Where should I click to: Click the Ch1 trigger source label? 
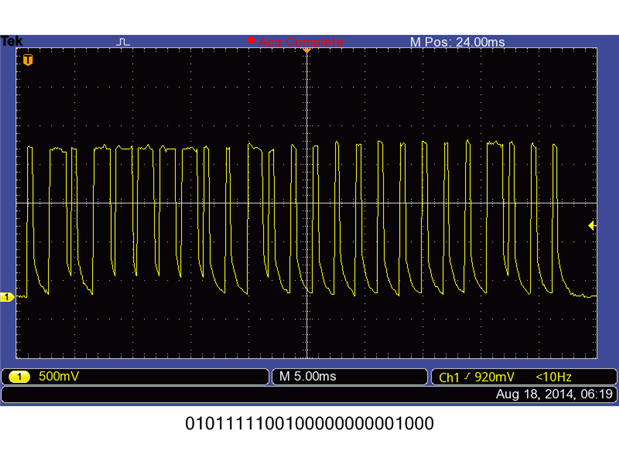coord(449,377)
